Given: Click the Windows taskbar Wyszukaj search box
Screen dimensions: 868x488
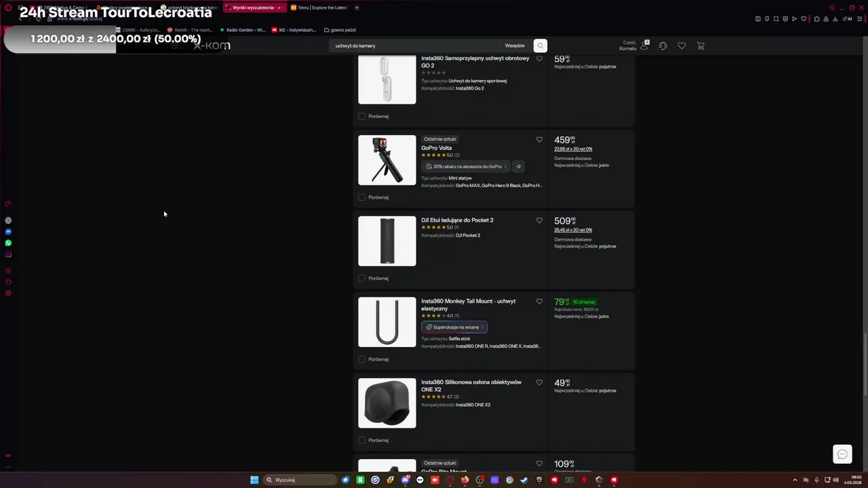Looking at the screenshot, I should click(300, 480).
